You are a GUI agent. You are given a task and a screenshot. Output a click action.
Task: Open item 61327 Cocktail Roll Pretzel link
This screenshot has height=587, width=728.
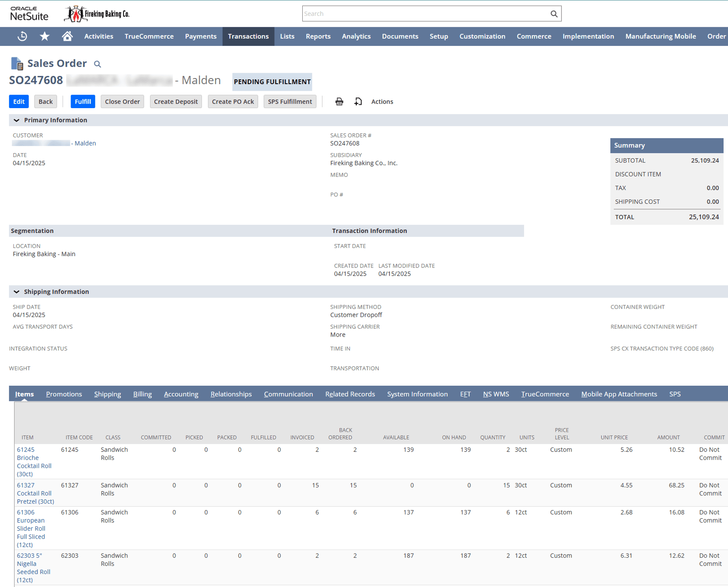35,493
